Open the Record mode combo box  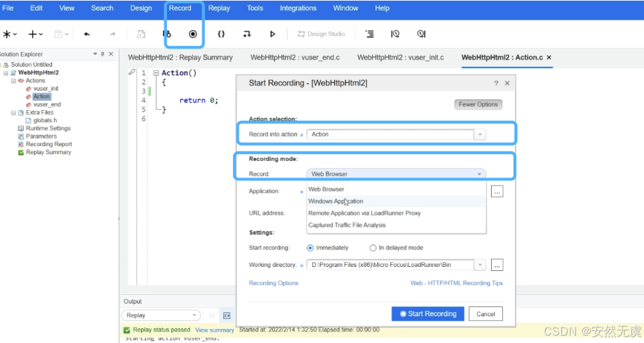[x=396, y=174]
